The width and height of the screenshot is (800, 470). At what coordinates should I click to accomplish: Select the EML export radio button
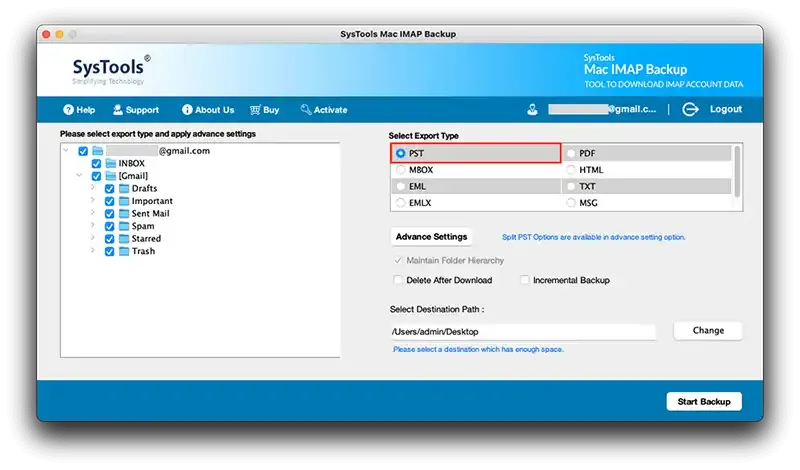(x=401, y=186)
